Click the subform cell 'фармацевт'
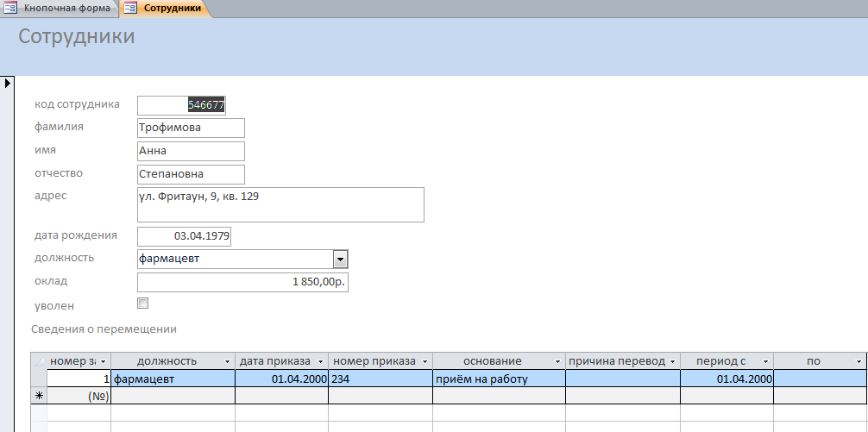The height and width of the screenshot is (432, 868). point(173,379)
